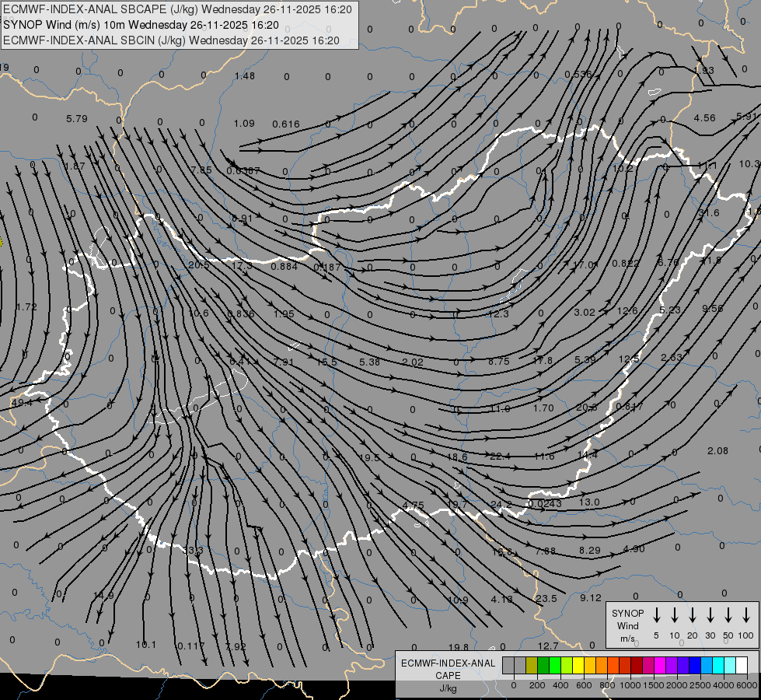Click the 100 m/s wind arrow in legend

point(746,615)
